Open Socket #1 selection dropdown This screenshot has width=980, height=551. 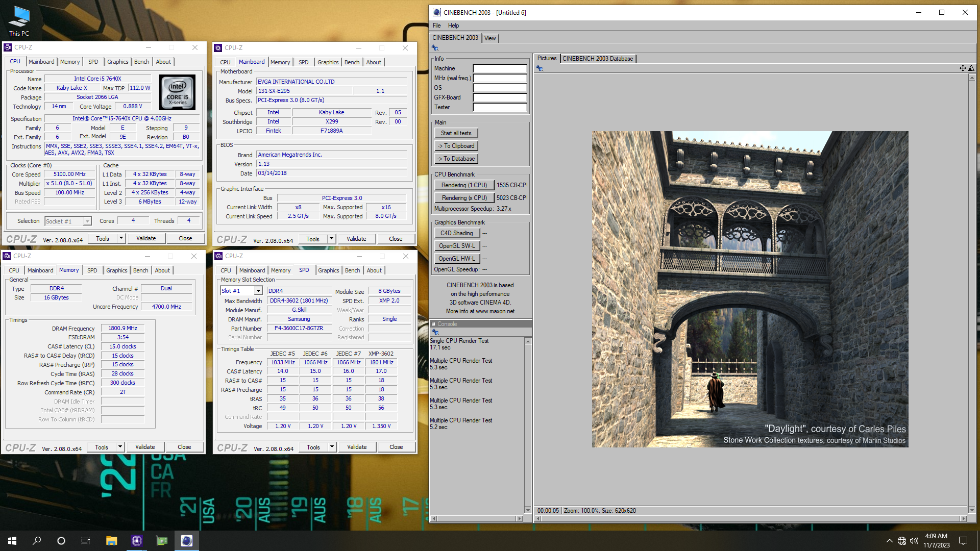[x=87, y=221]
